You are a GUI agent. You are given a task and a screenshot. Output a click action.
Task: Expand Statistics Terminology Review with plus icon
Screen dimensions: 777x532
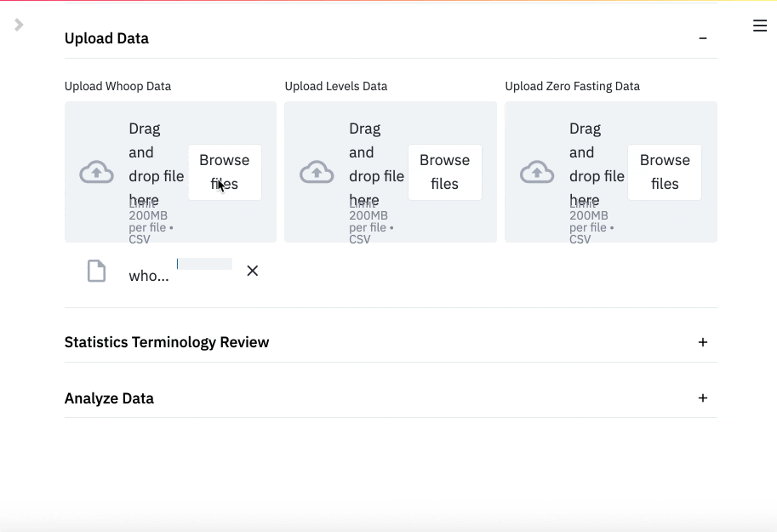(703, 342)
